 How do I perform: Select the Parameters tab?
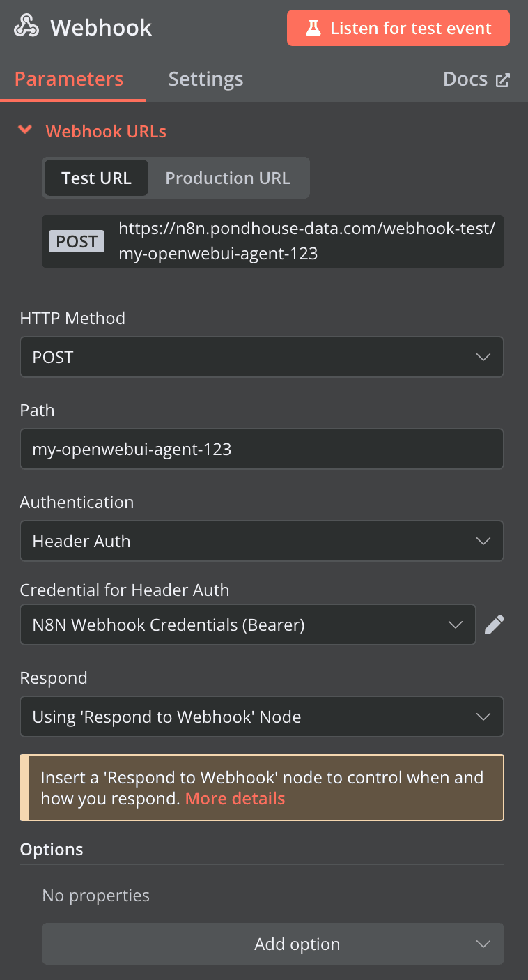[x=67, y=79]
